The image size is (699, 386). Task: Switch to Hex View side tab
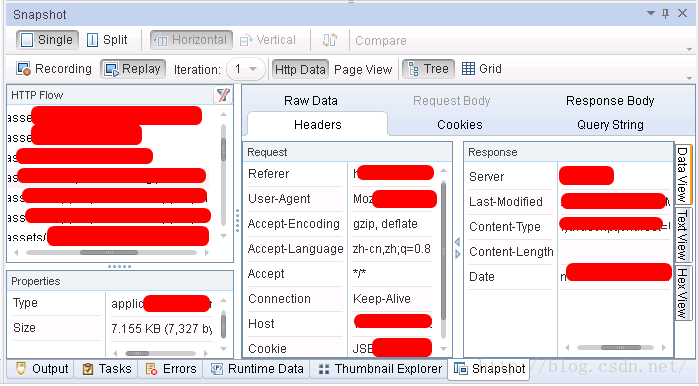683,294
